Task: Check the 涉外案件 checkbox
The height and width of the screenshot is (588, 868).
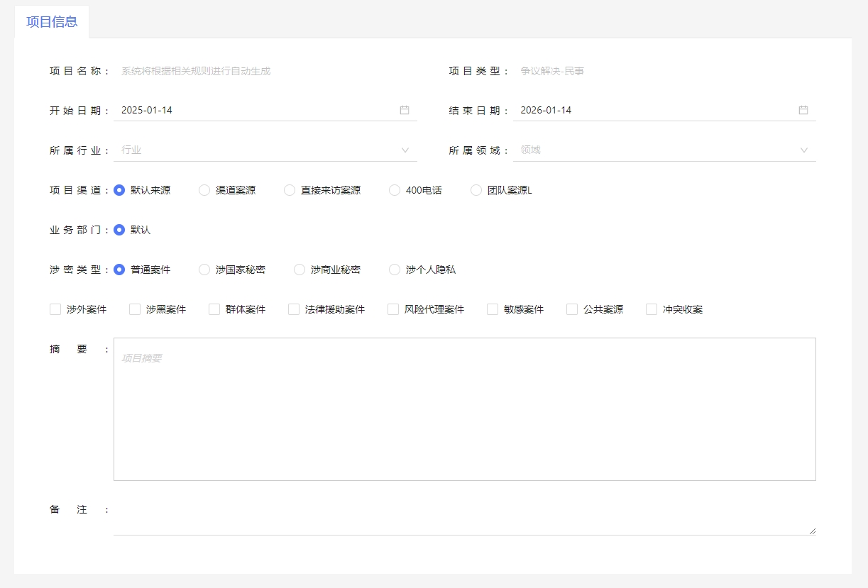Action: [55, 309]
